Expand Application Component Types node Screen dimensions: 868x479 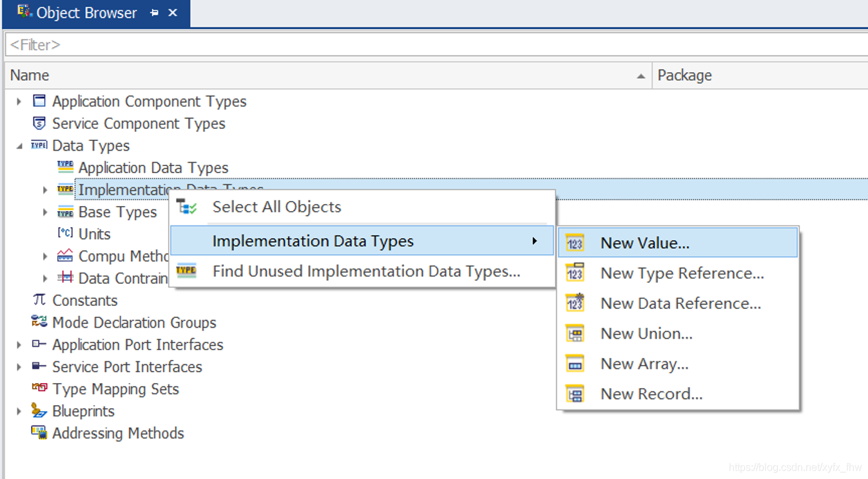click(19, 102)
